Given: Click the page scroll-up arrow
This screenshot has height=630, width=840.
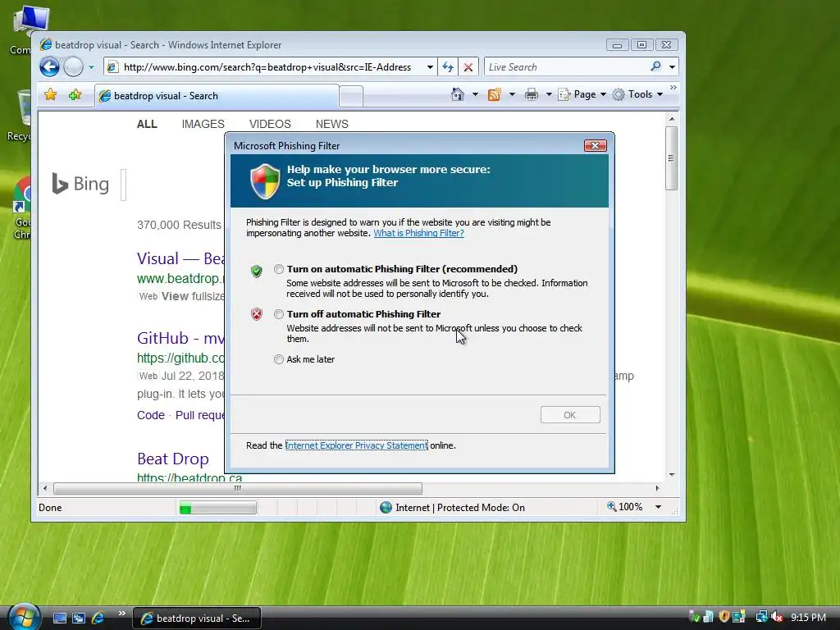Looking at the screenshot, I should [x=671, y=119].
